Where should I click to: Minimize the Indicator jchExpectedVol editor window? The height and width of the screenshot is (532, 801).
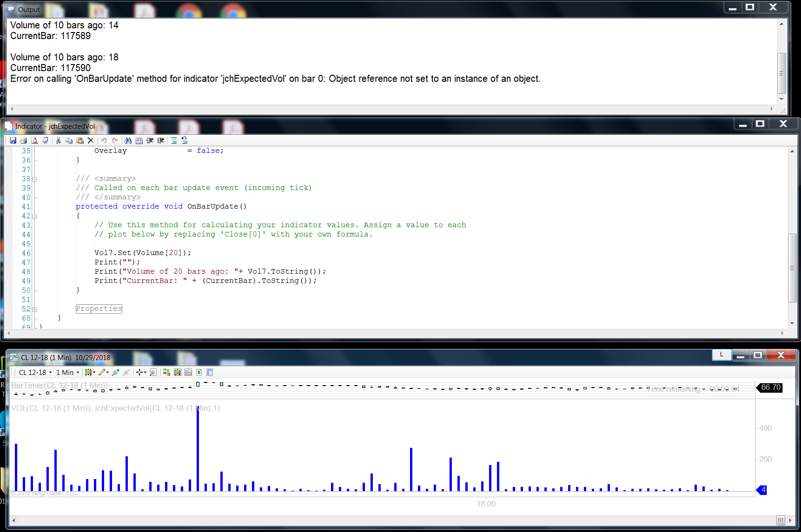point(743,124)
